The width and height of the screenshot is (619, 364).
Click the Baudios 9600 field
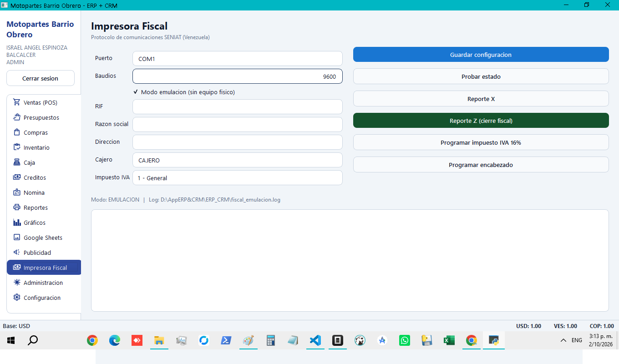238,76
